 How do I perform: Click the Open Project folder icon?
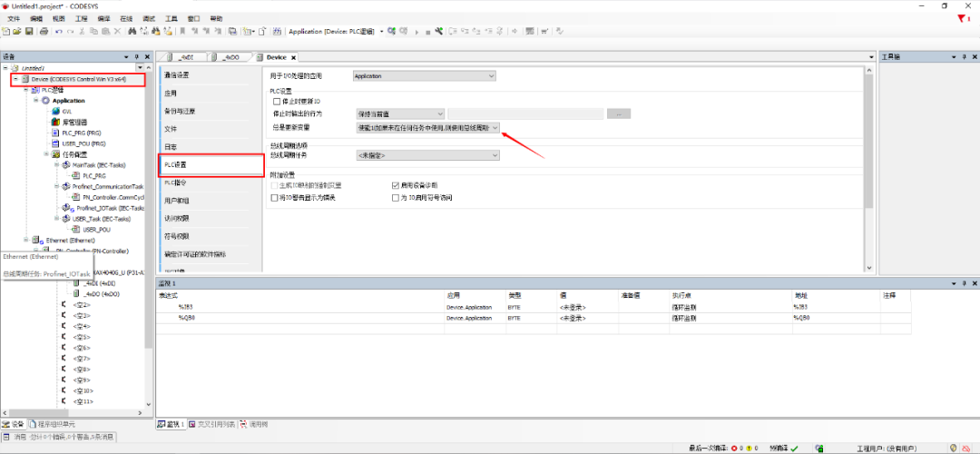click(x=17, y=31)
